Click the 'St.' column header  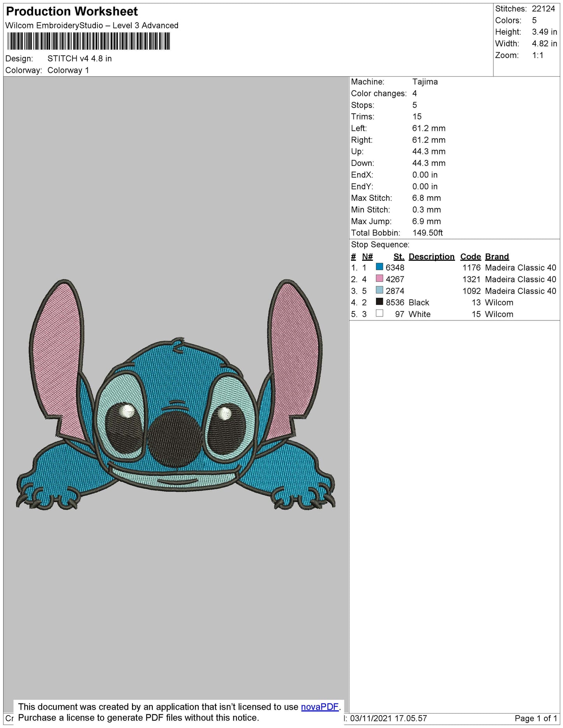click(x=399, y=257)
